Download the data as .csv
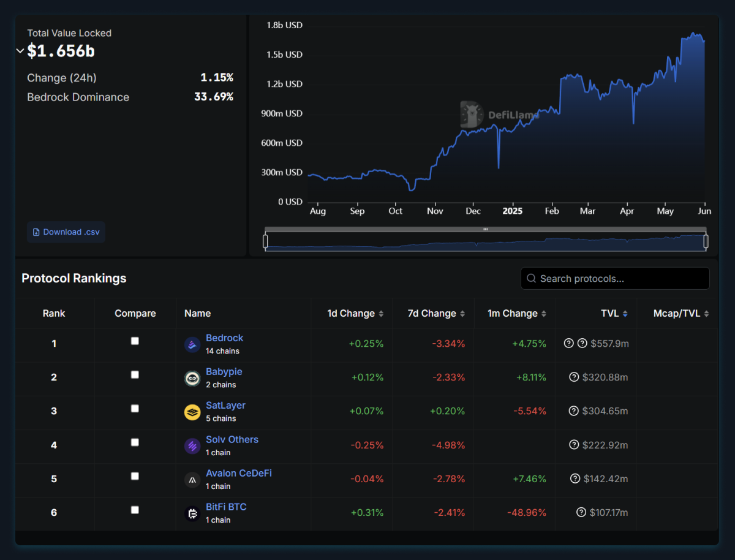The width and height of the screenshot is (735, 560). click(66, 232)
